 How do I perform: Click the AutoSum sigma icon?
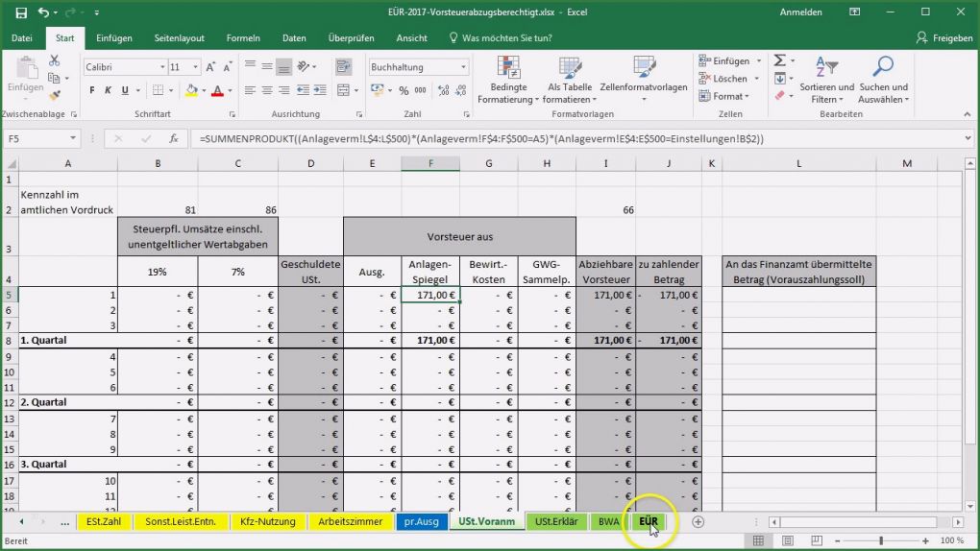pos(779,60)
